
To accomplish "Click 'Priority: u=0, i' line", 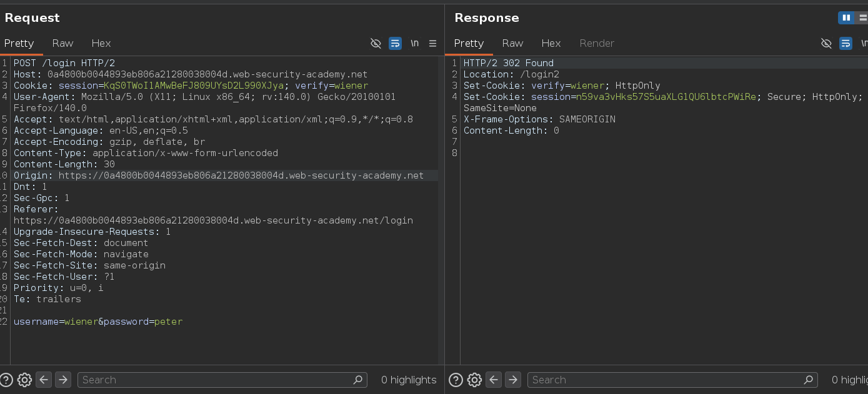I will pyautogui.click(x=59, y=288).
